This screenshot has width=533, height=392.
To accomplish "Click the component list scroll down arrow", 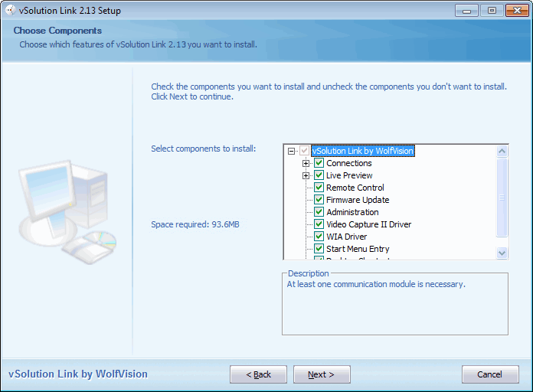I will 502,253.
